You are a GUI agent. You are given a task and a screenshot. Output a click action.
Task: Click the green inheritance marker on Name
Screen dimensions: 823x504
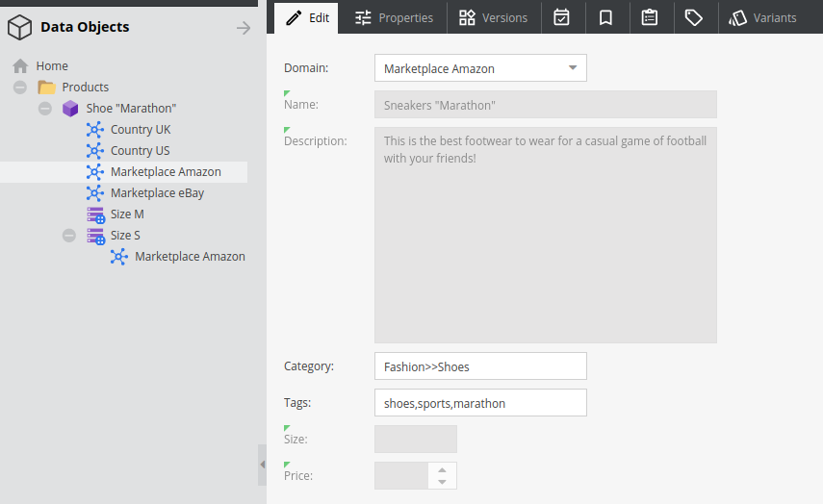coord(287,93)
